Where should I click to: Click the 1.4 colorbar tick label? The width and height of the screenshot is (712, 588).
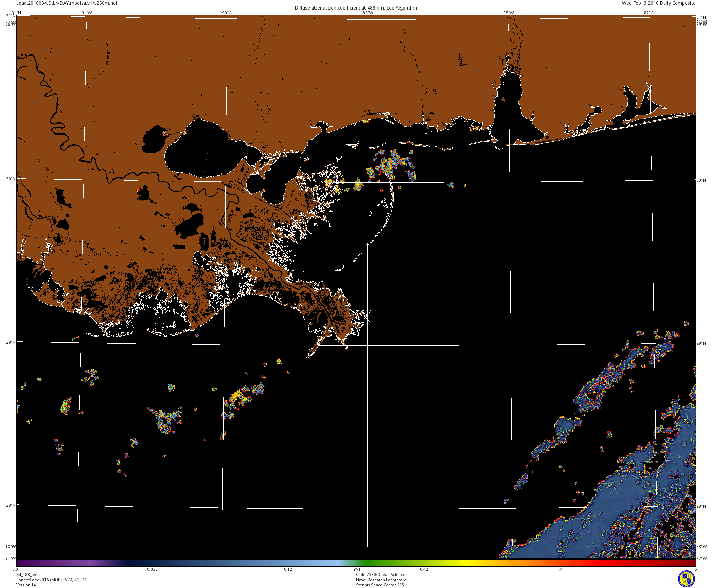pyautogui.click(x=559, y=569)
